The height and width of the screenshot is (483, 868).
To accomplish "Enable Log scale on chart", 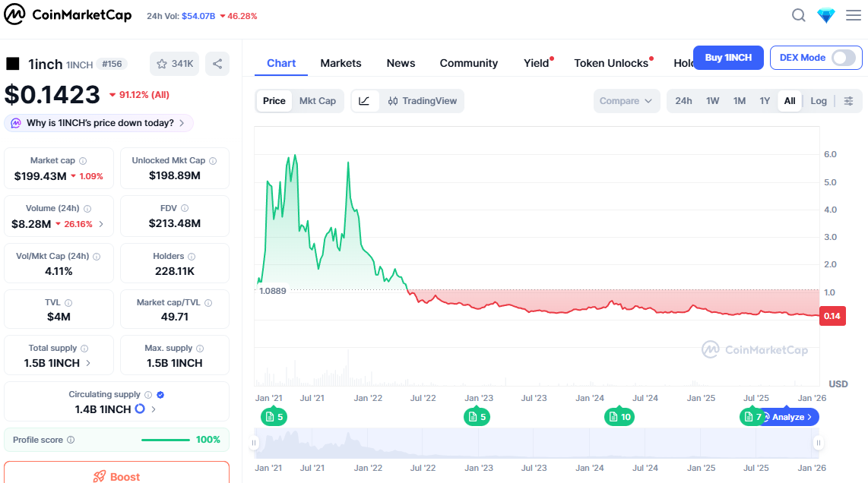I will pyautogui.click(x=819, y=101).
